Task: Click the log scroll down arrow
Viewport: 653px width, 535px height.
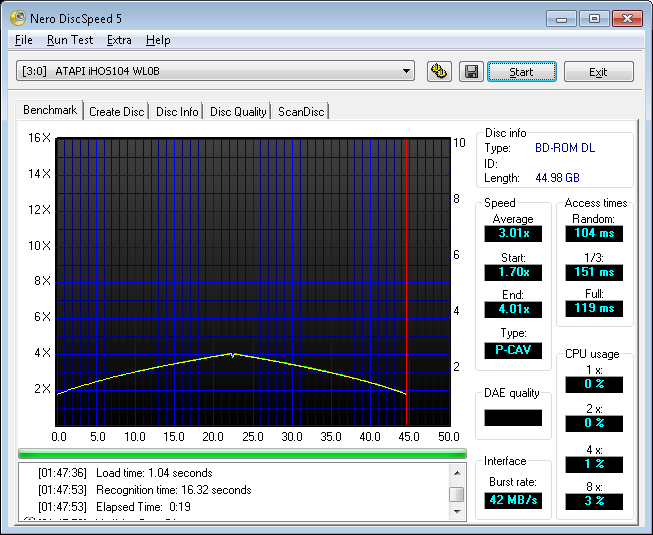Action: 457,512
